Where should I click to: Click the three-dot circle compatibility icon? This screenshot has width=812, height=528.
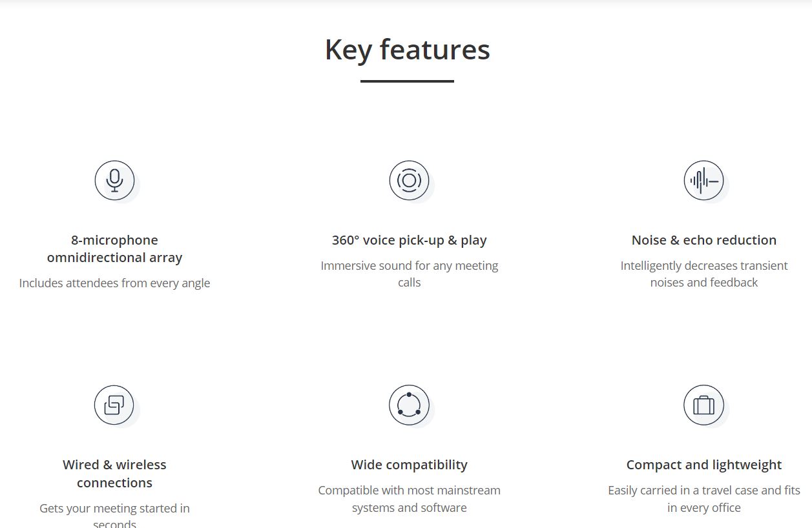point(410,405)
